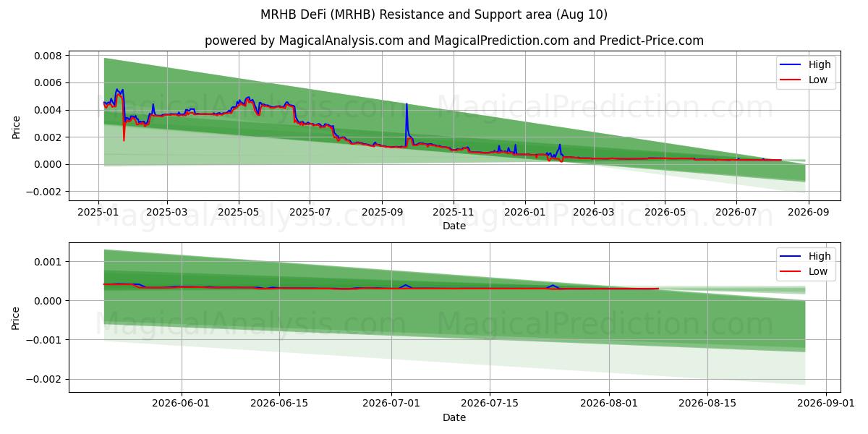Image resolution: width=868 pixels, height=434 pixels.
Task: Click the −0.002 tick on lower chart
Action: coord(43,379)
